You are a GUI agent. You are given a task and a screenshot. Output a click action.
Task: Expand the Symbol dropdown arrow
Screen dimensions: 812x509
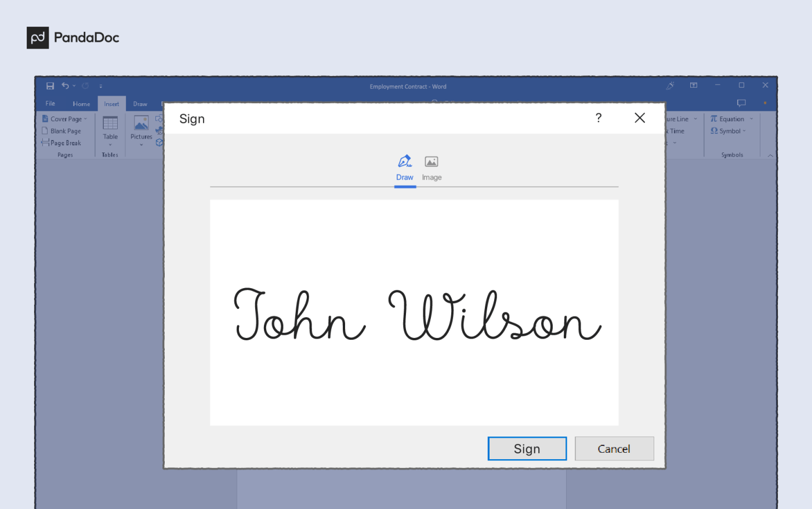point(744,131)
